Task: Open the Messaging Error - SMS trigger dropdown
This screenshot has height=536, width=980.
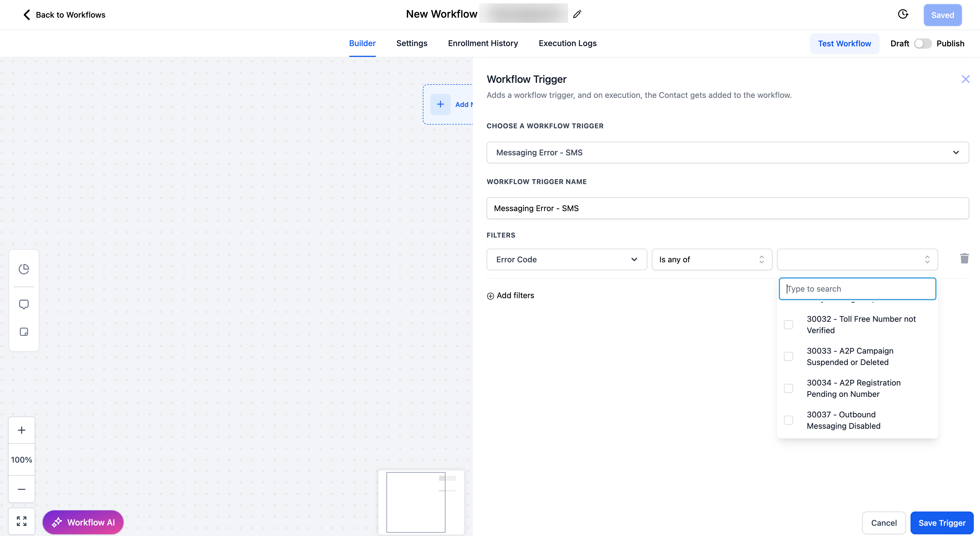Action: coord(727,152)
